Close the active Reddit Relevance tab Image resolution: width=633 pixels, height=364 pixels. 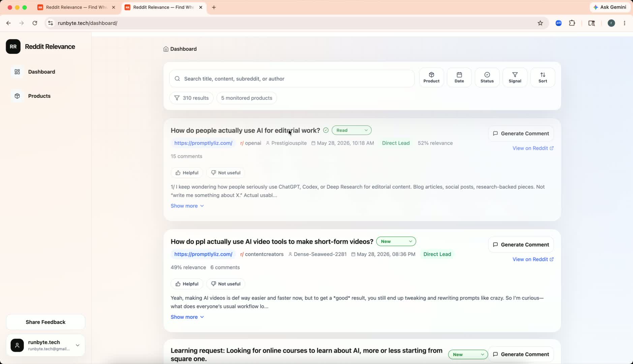(201, 7)
